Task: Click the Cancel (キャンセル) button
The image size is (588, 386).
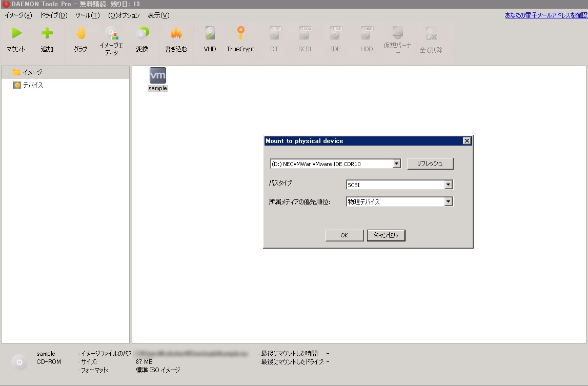Action: [x=386, y=235]
